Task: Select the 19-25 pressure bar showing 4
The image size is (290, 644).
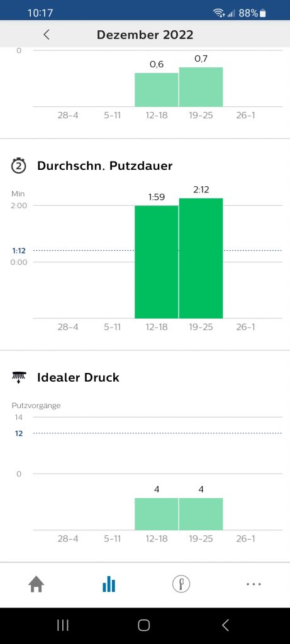Action: coord(201,514)
